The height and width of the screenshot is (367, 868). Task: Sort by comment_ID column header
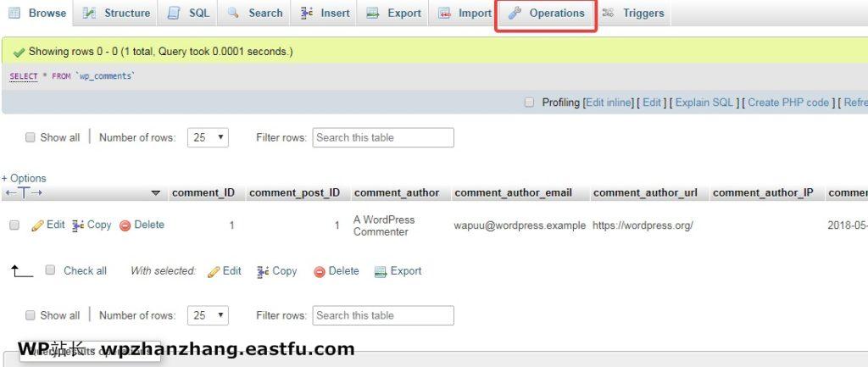coord(203,192)
